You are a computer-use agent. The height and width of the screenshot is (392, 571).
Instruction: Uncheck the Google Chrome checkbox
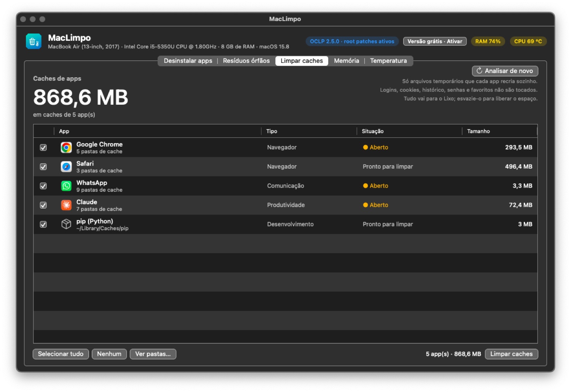pyautogui.click(x=43, y=148)
